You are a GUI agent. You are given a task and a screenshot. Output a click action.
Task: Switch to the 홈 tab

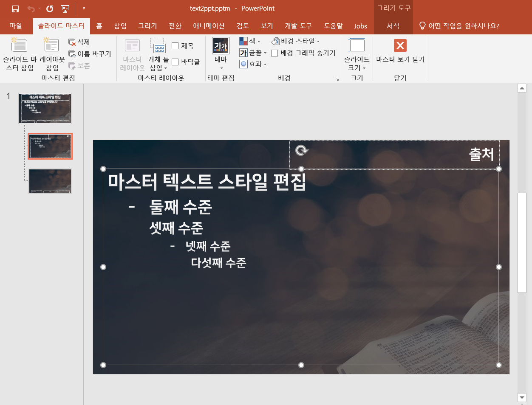(x=99, y=26)
